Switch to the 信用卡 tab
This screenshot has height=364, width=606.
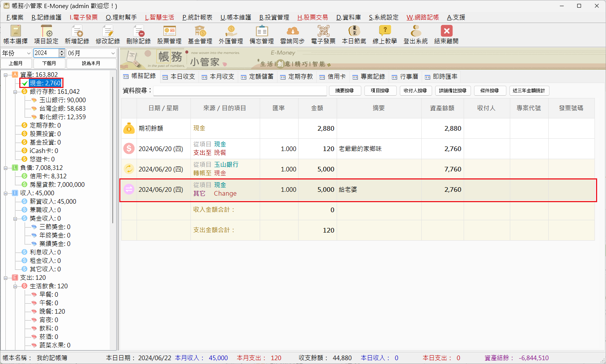(x=333, y=76)
